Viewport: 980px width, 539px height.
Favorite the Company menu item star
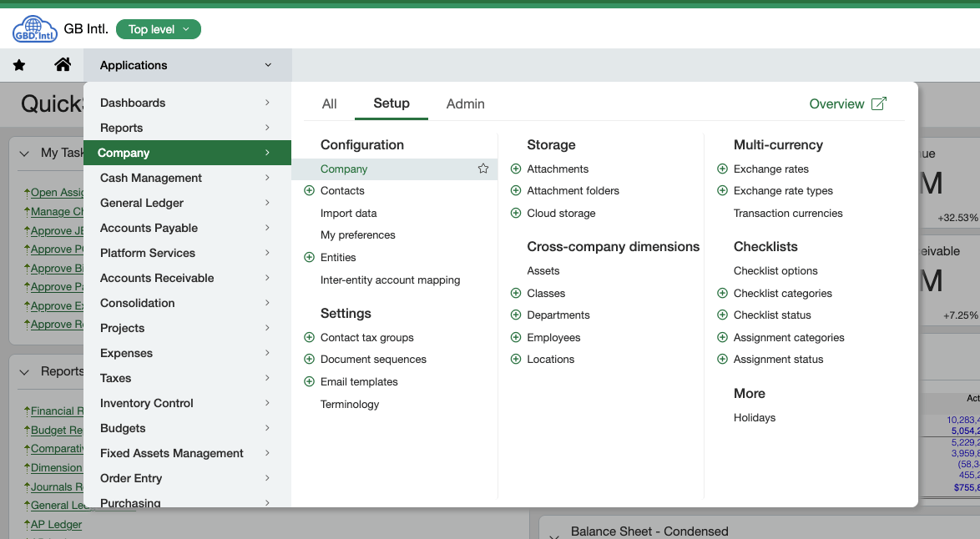[483, 169]
